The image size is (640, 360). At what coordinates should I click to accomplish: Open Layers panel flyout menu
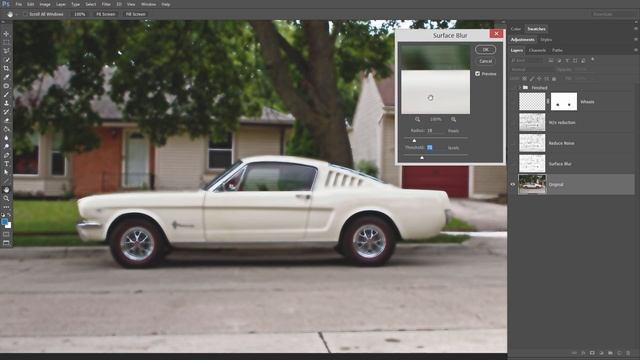pyautogui.click(x=636, y=50)
